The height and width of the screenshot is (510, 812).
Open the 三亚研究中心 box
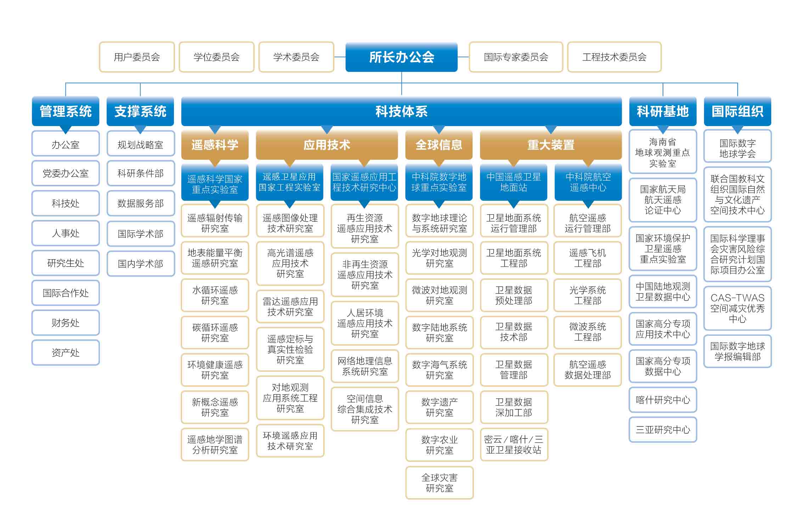662,430
